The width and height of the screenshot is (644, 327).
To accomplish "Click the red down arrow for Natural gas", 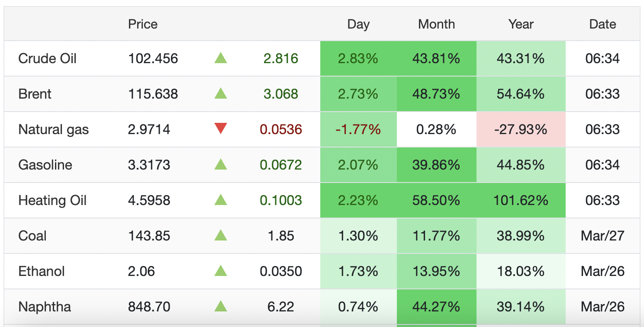I will coord(221,128).
